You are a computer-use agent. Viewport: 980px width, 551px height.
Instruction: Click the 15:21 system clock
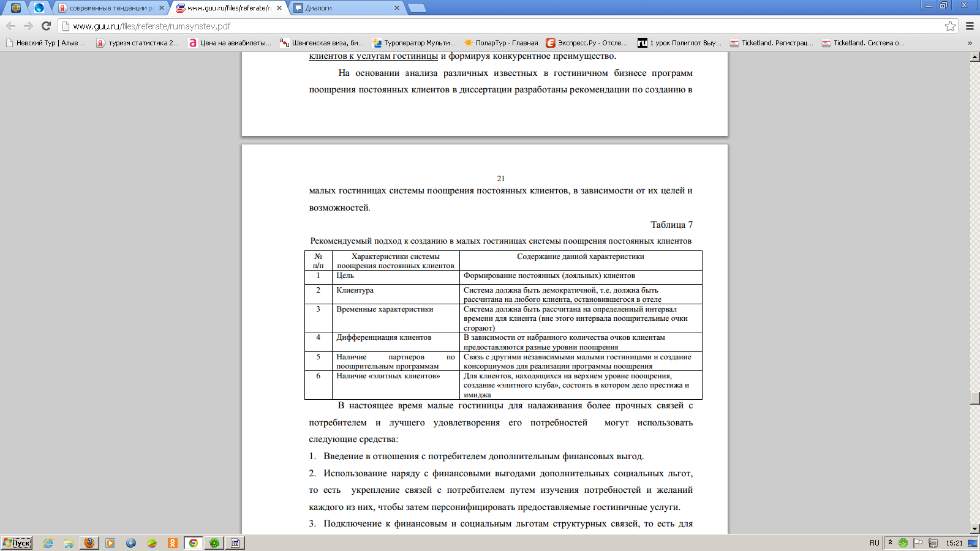click(954, 543)
